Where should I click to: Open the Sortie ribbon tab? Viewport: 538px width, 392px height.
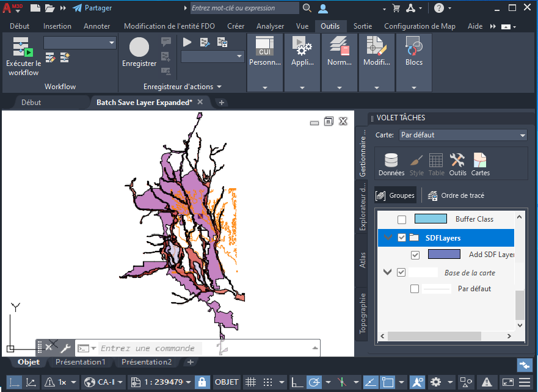click(x=363, y=26)
